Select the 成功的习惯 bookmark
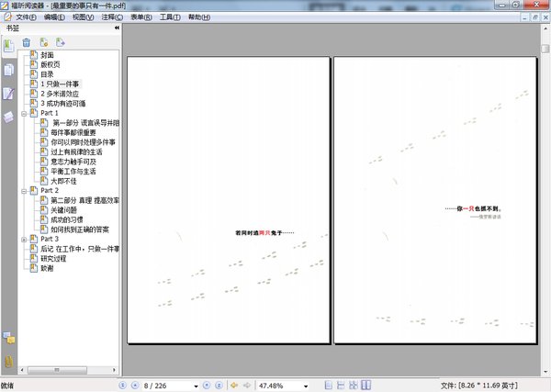The width and height of the screenshot is (551, 392). coord(67,219)
